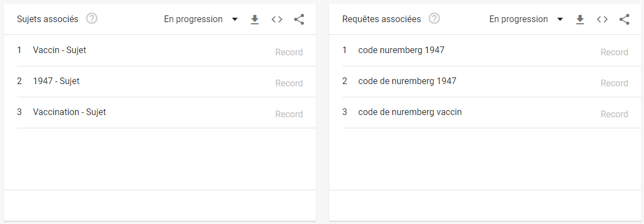This screenshot has height=224, width=644.
Task: Download the Sujets associés data
Action: tap(255, 20)
